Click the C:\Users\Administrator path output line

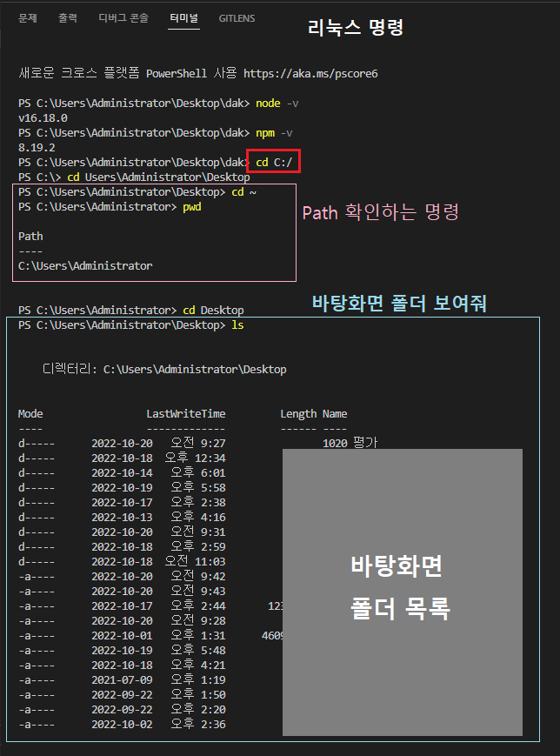point(85,265)
